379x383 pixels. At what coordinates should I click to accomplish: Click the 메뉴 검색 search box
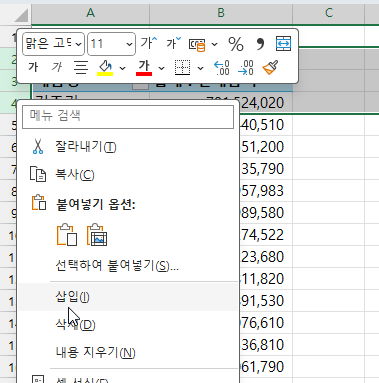coord(128,117)
